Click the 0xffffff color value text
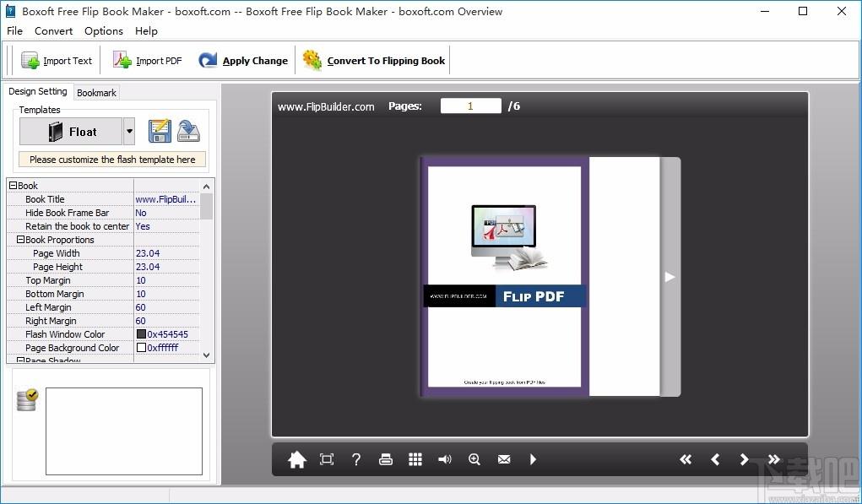 point(163,347)
